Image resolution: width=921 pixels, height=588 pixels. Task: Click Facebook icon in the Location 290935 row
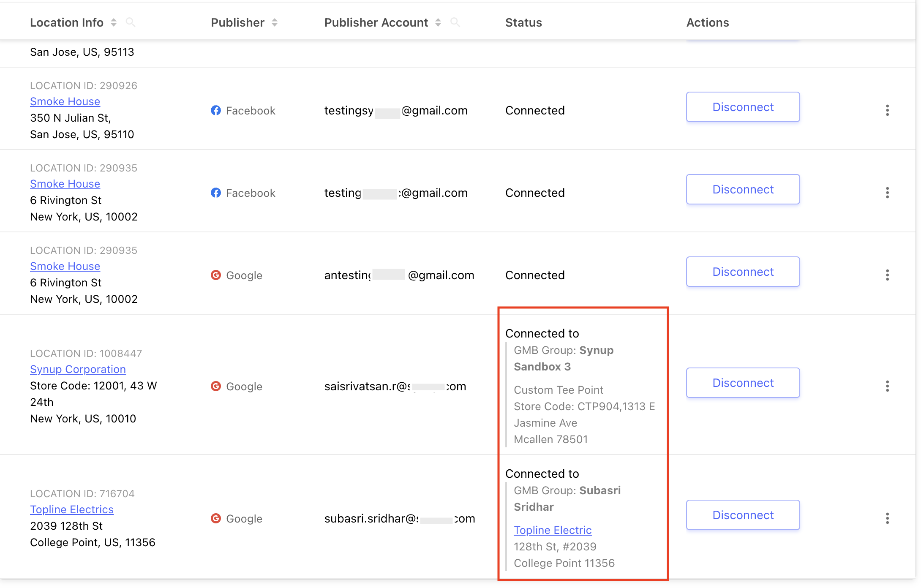coord(216,193)
